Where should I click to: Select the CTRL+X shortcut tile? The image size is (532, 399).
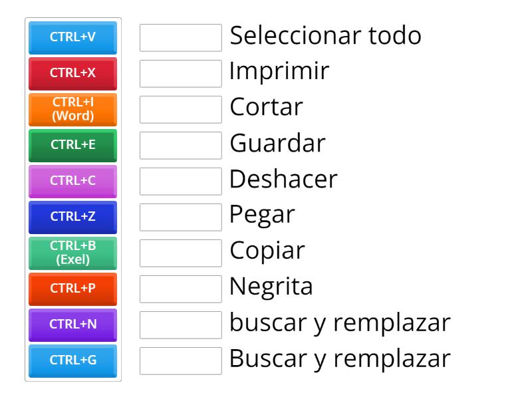pos(72,74)
